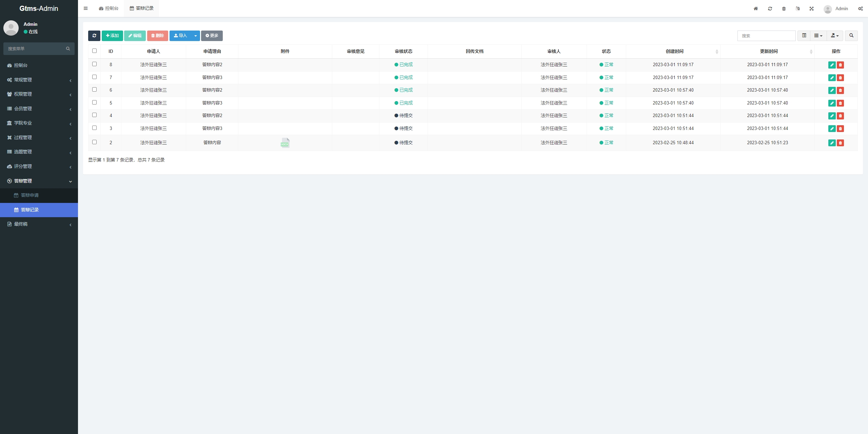868x434 pixels.
Task: Select the 答辩记录 tab
Action: coord(141,8)
